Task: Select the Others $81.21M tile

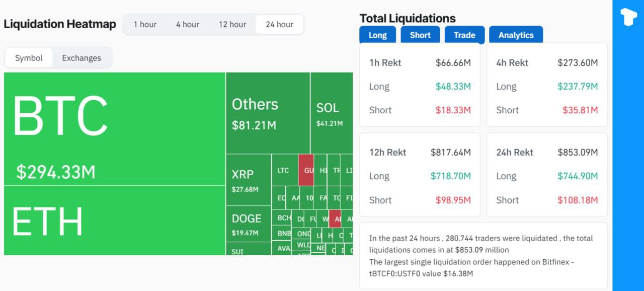Action: pyautogui.click(x=268, y=113)
